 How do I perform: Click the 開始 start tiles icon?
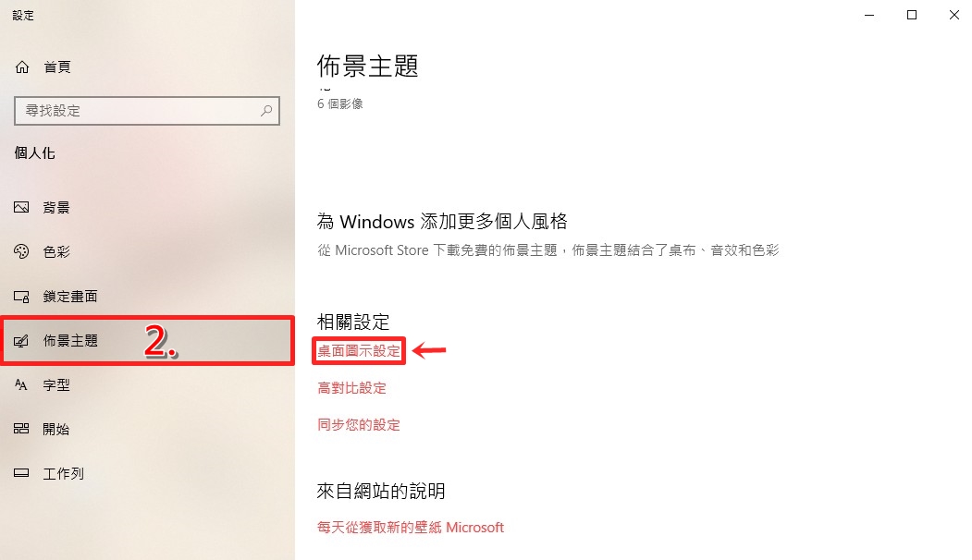21,429
